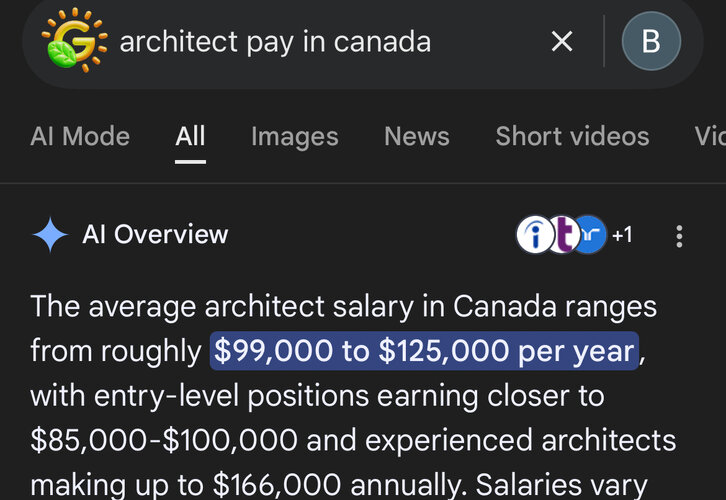726x500 pixels.
Task: Open the purple 't' source icon
Action: (x=564, y=235)
